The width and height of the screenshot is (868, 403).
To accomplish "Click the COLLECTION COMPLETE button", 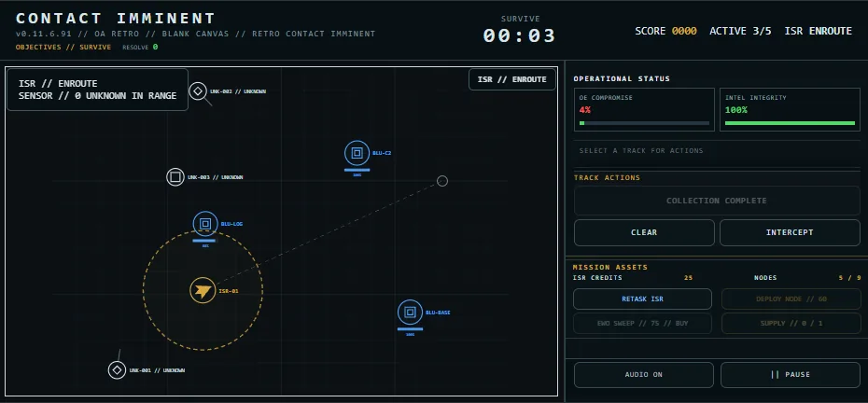I will point(717,201).
